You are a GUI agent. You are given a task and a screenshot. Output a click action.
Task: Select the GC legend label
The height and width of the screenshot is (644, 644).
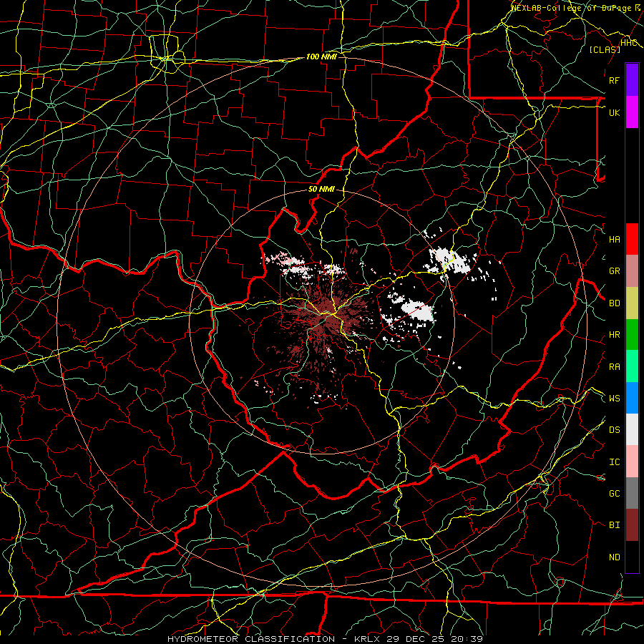614,494
